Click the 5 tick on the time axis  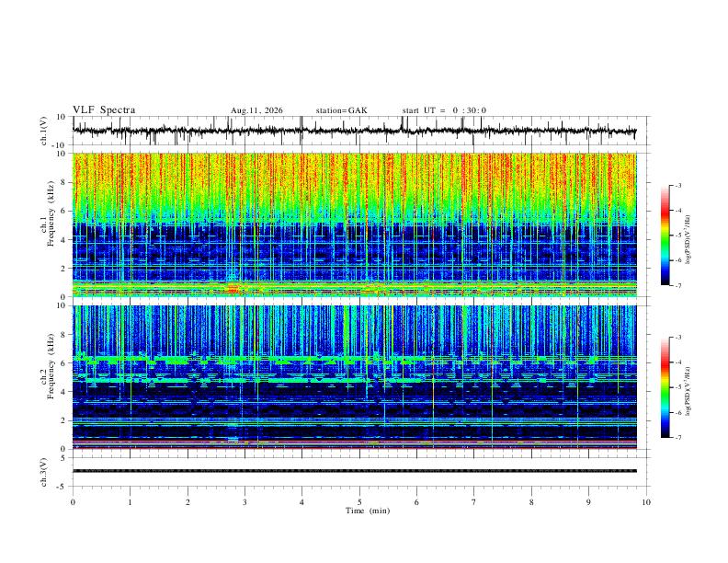coord(359,502)
